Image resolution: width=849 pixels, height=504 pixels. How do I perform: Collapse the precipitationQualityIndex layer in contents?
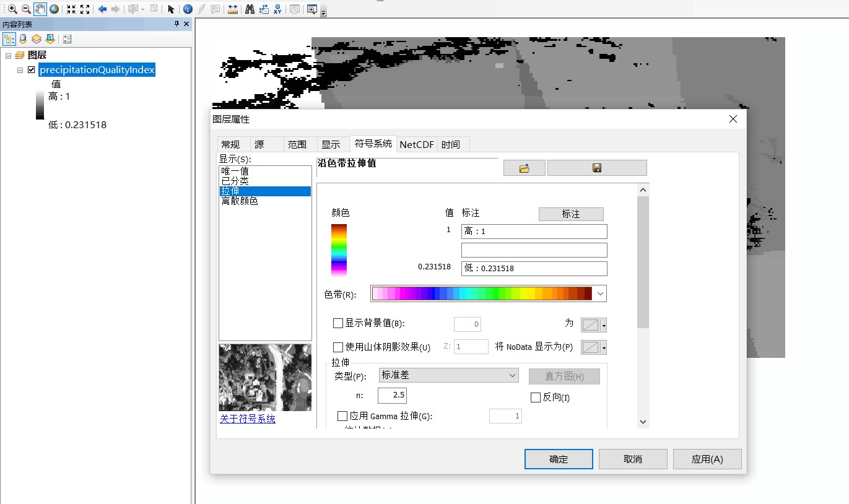20,69
